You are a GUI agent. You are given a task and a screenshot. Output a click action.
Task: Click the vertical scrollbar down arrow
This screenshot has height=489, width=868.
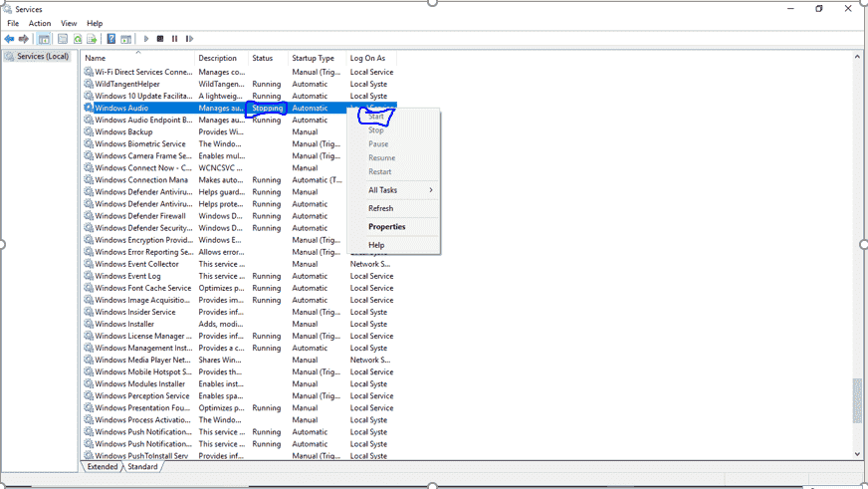(x=857, y=454)
